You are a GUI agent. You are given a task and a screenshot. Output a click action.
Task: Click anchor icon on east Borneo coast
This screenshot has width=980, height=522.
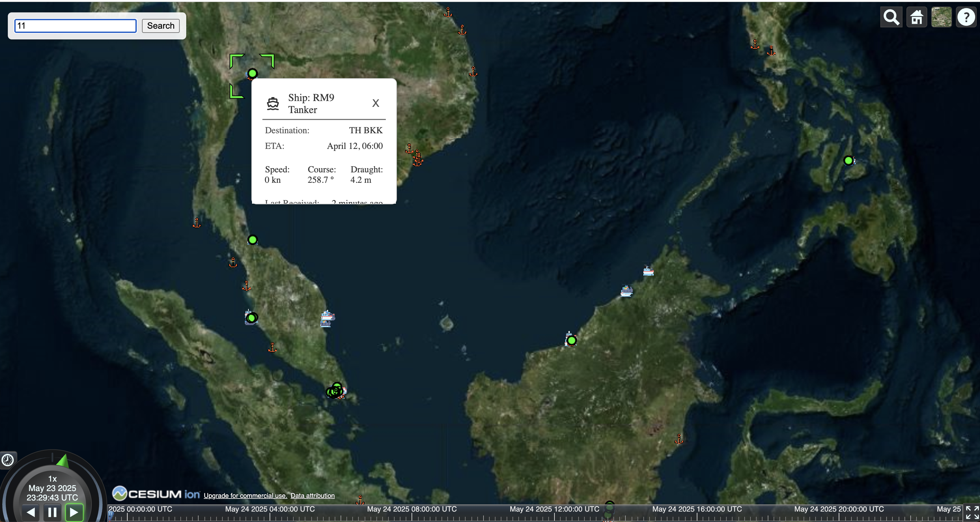coord(679,439)
